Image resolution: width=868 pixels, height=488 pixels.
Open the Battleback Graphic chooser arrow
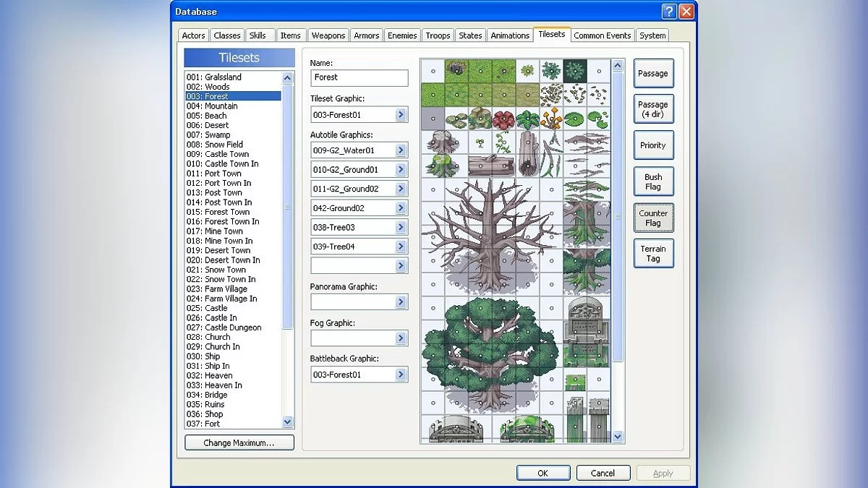(x=401, y=374)
